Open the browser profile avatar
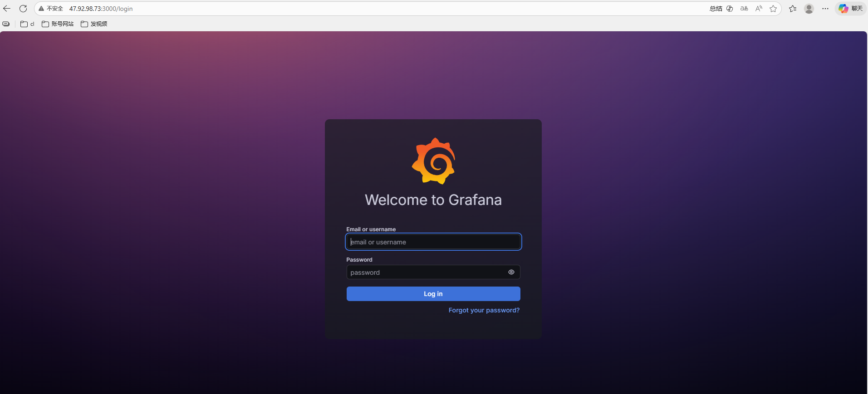 pos(809,9)
